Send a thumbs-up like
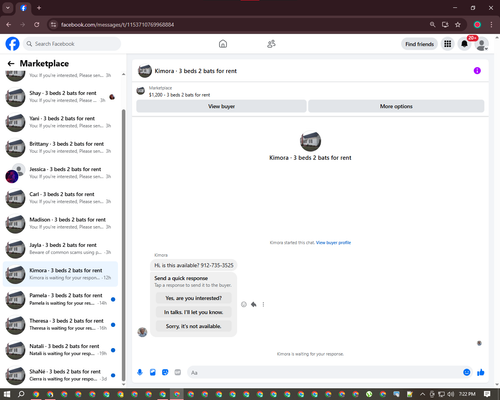The image size is (500, 400). click(x=480, y=372)
